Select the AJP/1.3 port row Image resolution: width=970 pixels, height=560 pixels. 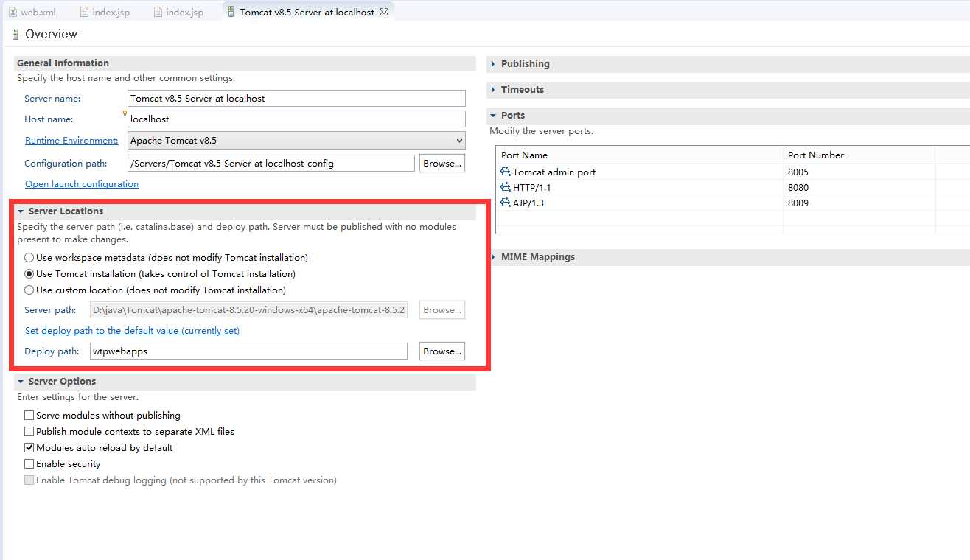[733, 203]
